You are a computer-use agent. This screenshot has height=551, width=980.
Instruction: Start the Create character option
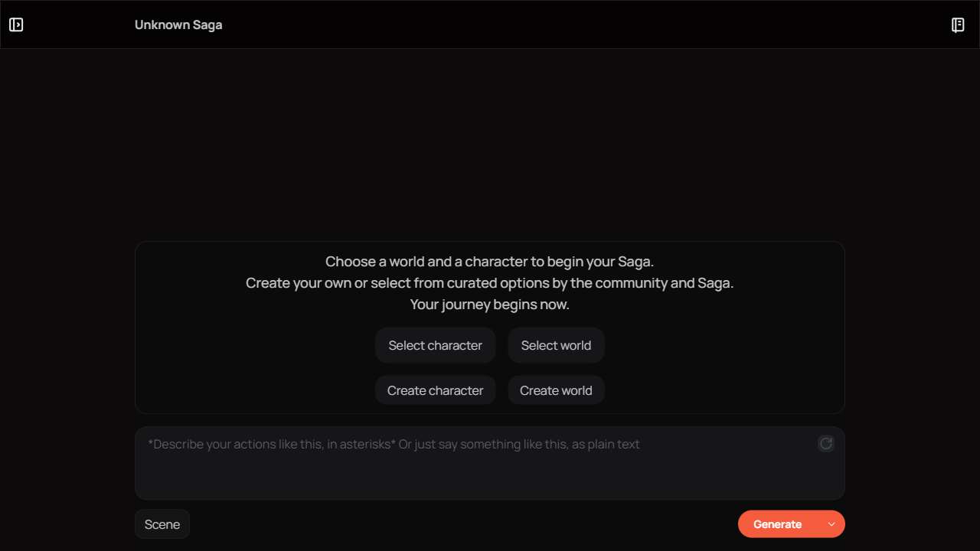(x=435, y=390)
